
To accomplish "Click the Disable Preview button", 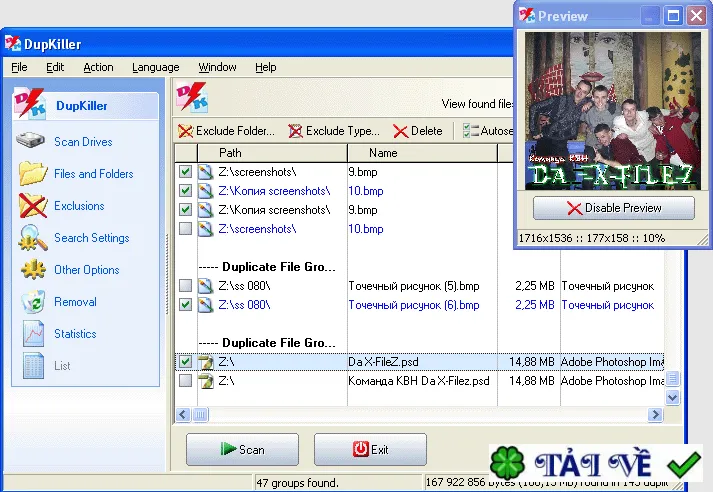I will 613,208.
